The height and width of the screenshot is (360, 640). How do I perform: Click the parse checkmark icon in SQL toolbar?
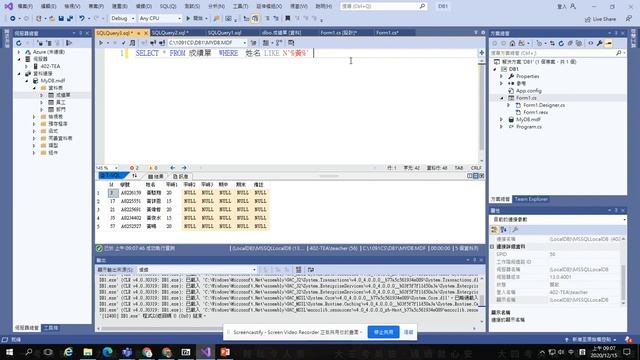pyautogui.click(x=124, y=42)
